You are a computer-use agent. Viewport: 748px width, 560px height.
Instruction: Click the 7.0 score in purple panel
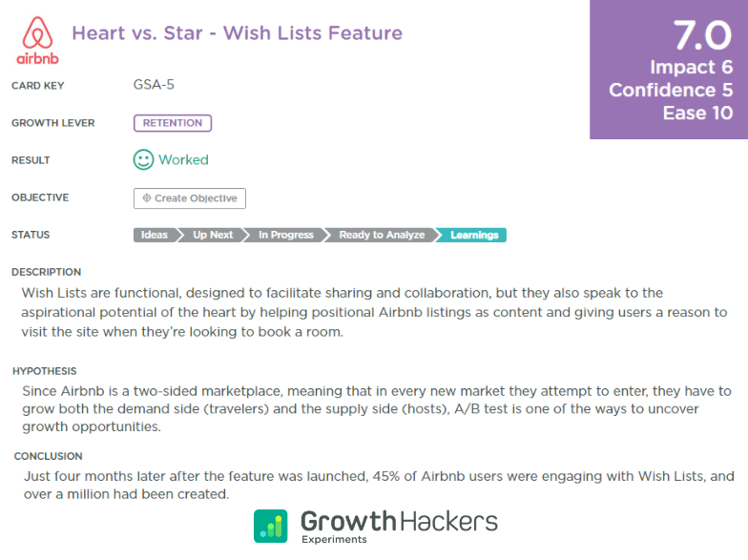pyautogui.click(x=702, y=35)
